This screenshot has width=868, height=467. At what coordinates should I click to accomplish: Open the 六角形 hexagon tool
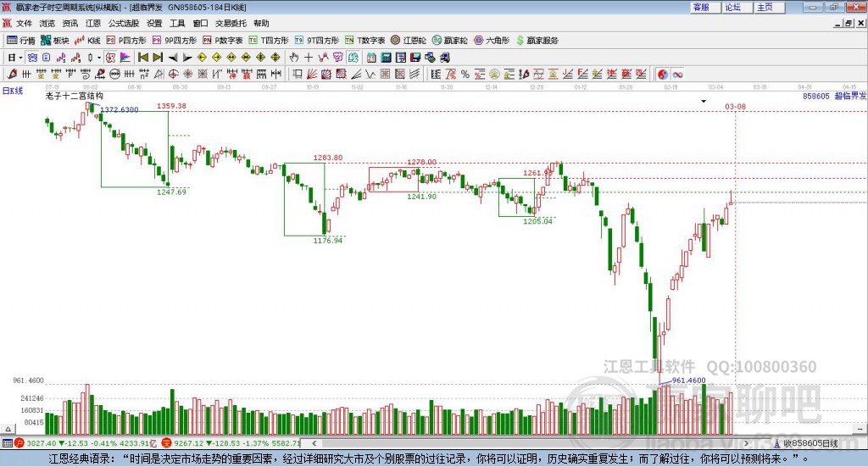point(492,41)
